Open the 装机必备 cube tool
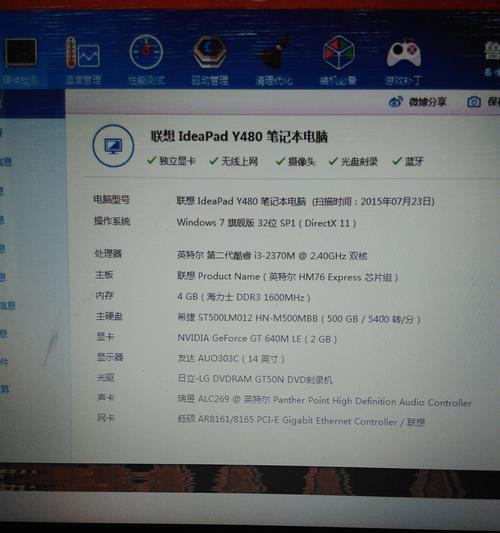This screenshot has width=500, height=533. [x=338, y=60]
